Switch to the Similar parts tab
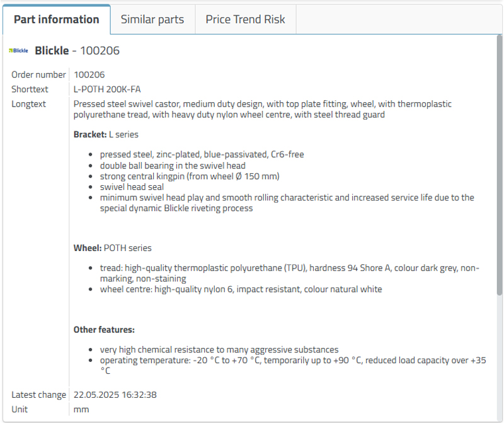The width and height of the screenshot is (504, 423). [152, 20]
